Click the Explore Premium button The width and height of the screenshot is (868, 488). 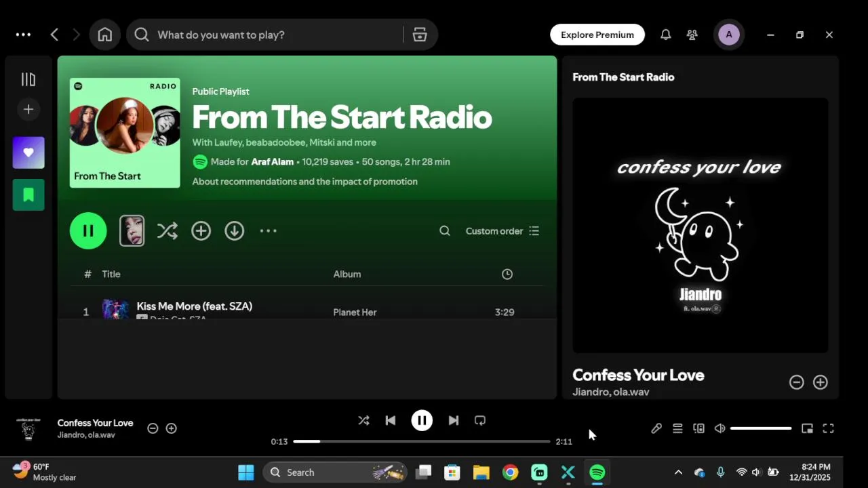click(x=597, y=35)
